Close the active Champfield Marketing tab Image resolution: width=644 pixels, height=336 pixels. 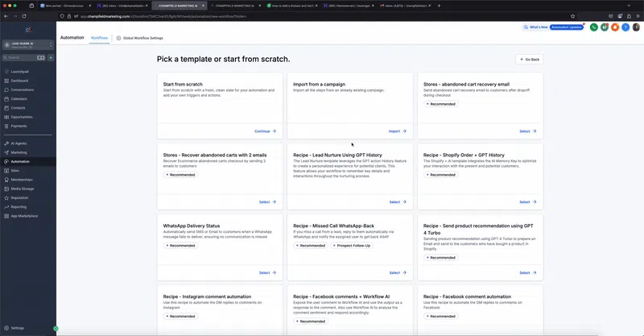203,6
